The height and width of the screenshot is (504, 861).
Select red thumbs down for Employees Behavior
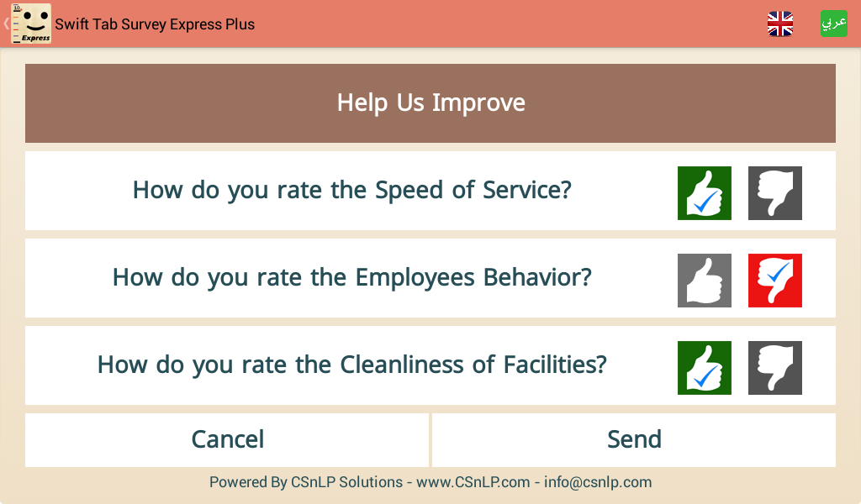coord(774,281)
